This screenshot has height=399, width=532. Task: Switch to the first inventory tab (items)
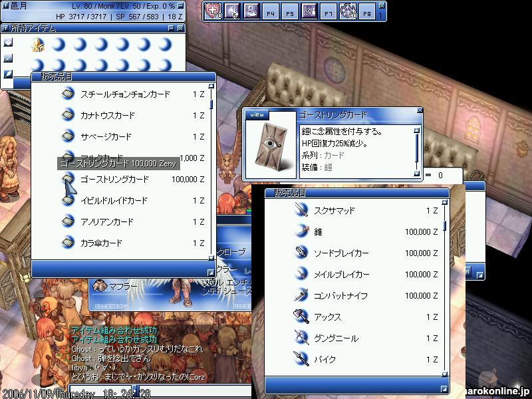(x=8, y=43)
